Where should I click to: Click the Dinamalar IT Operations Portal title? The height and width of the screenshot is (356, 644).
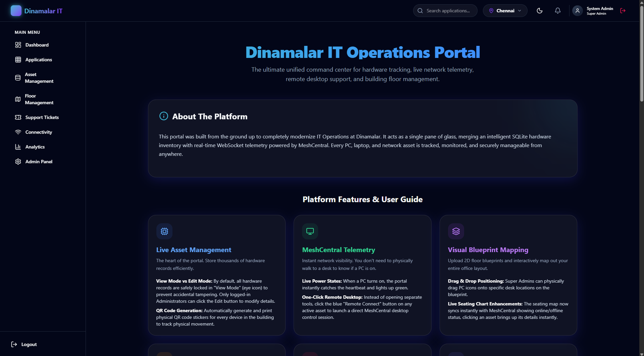click(363, 52)
